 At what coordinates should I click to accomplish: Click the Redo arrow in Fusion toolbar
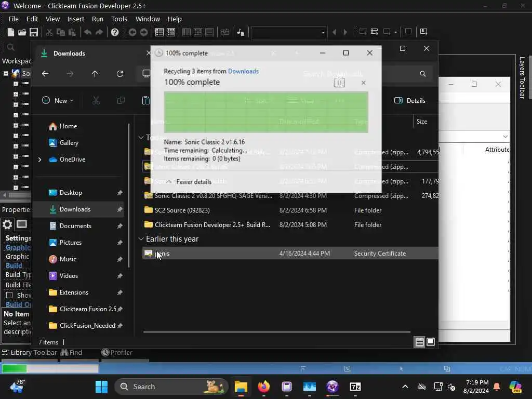pos(99,32)
